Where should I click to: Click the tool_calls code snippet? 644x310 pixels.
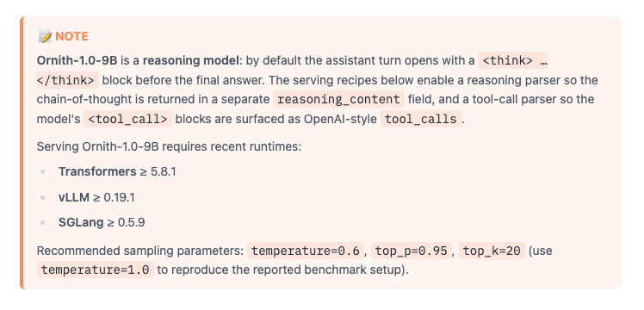click(x=421, y=119)
